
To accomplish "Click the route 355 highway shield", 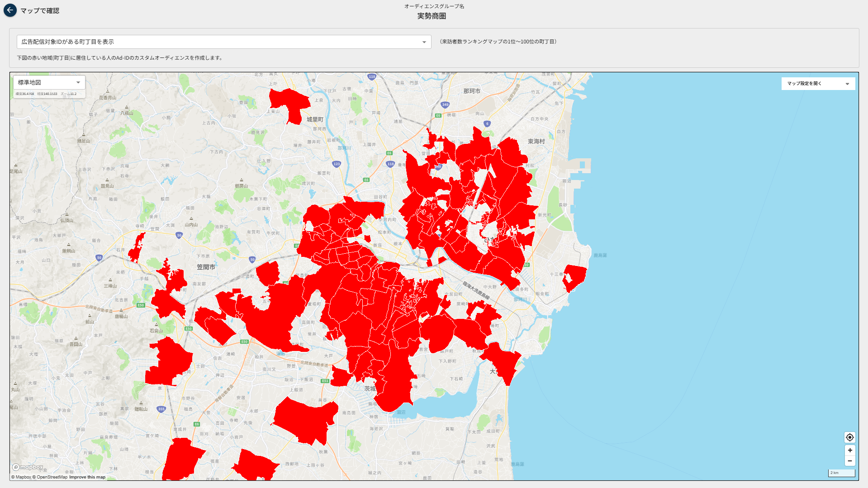I will coord(161,409).
